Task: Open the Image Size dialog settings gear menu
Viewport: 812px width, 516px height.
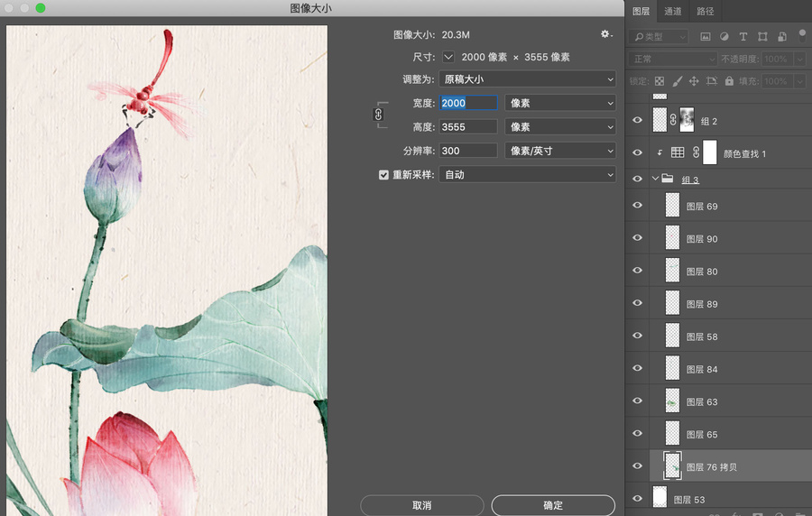Action: coord(606,34)
